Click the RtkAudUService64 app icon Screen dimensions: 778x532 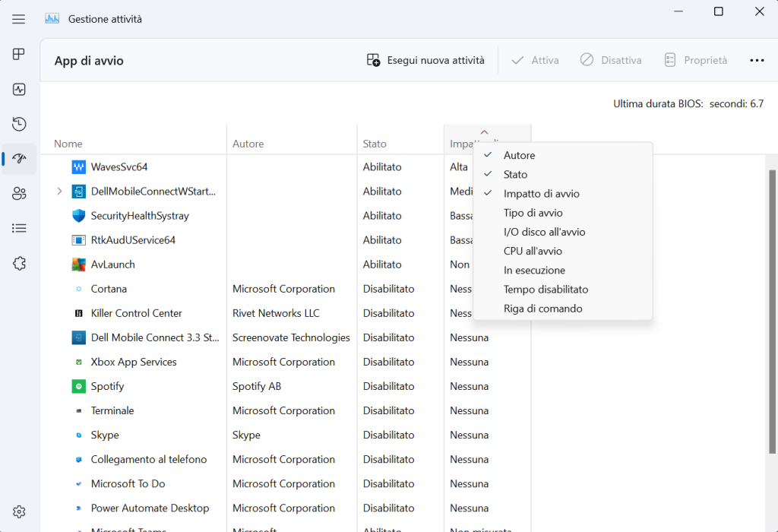pos(78,240)
